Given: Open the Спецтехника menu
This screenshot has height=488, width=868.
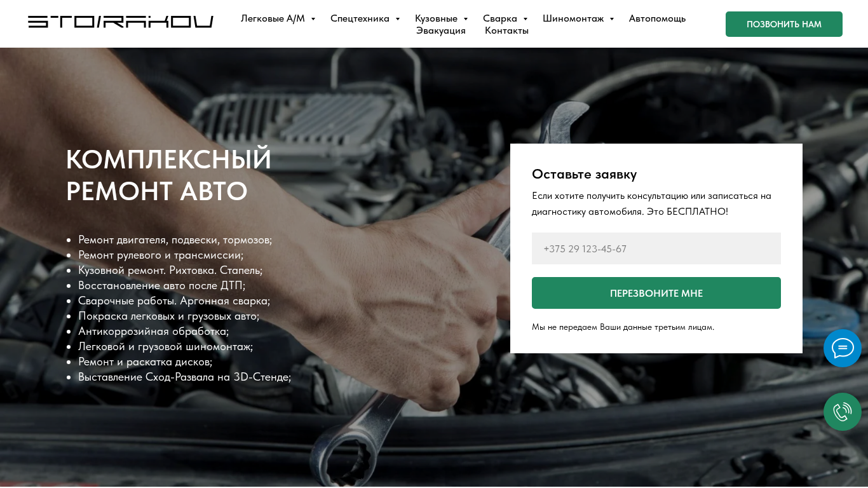Looking at the screenshot, I should 360,18.
